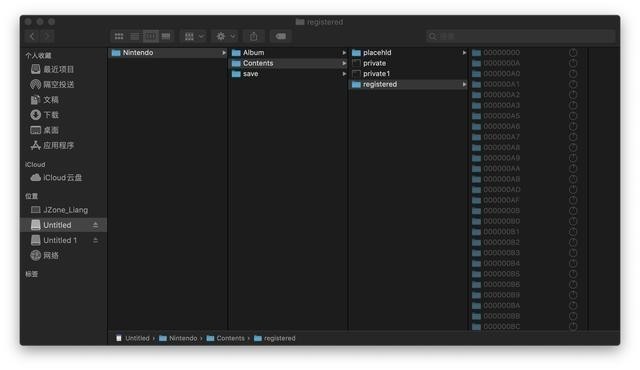Select the private item
640x370 pixels.
pyautogui.click(x=408, y=63)
